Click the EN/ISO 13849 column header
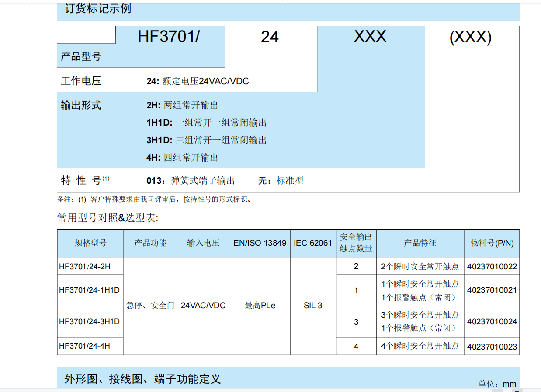Image resolution: width=541 pixels, height=392 pixels. pos(260,243)
